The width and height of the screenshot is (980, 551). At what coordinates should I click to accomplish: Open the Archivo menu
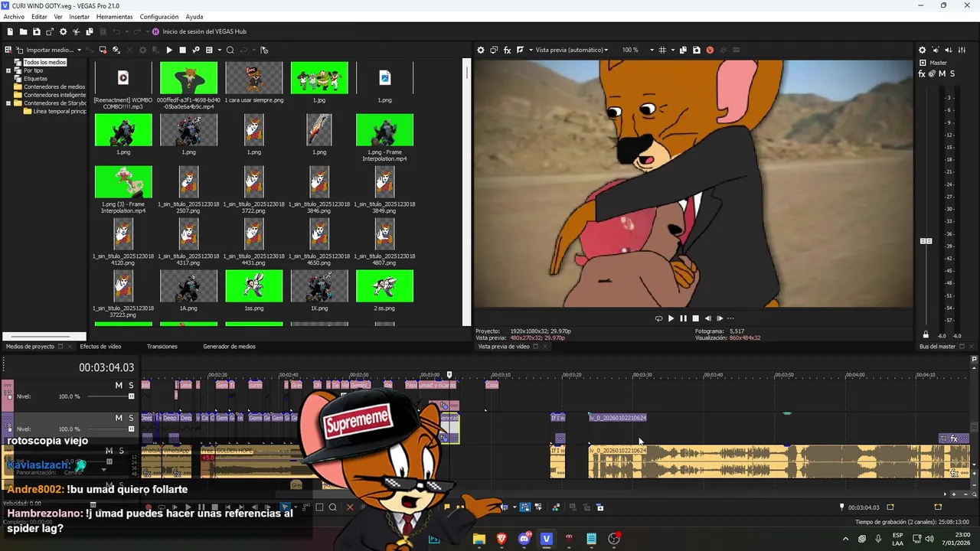[14, 17]
